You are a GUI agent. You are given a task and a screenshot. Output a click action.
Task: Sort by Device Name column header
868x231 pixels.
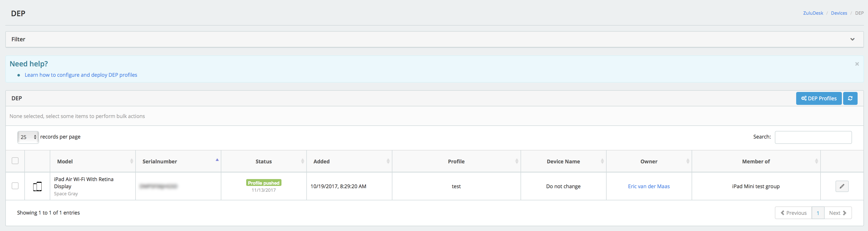click(563, 161)
